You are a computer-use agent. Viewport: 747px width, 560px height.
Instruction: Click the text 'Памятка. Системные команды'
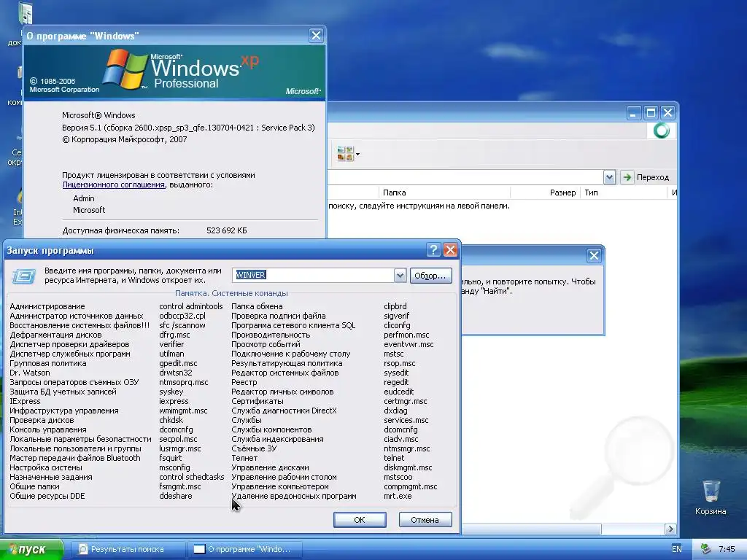pyautogui.click(x=231, y=293)
